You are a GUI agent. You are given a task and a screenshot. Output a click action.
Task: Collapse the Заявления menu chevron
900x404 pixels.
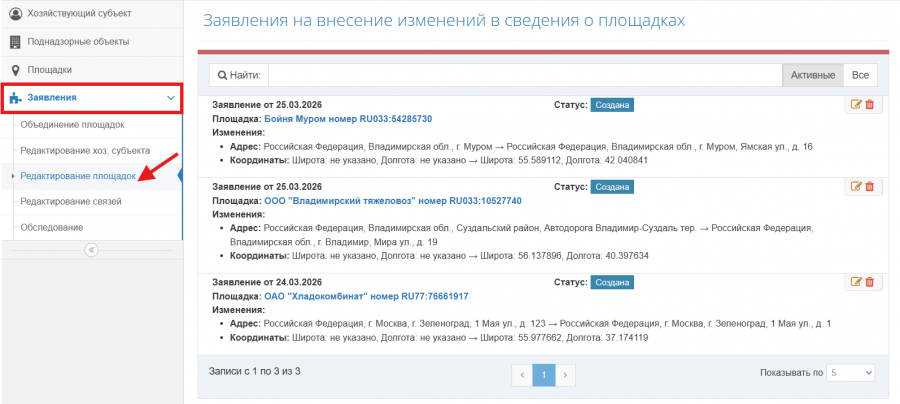pyautogui.click(x=171, y=98)
